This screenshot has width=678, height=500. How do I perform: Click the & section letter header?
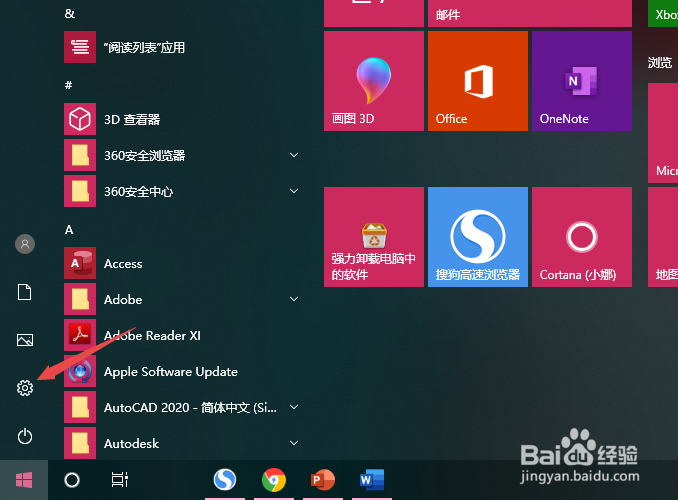(x=69, y=14)
